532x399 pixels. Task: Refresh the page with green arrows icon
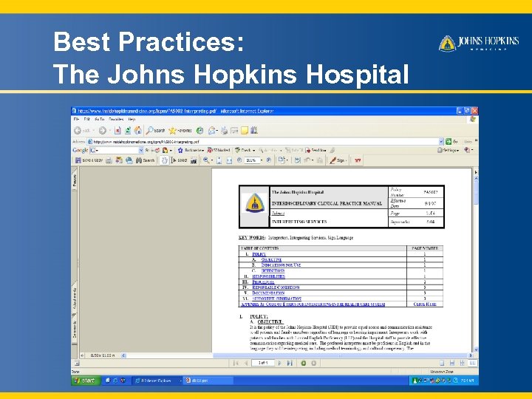(128, 131)
